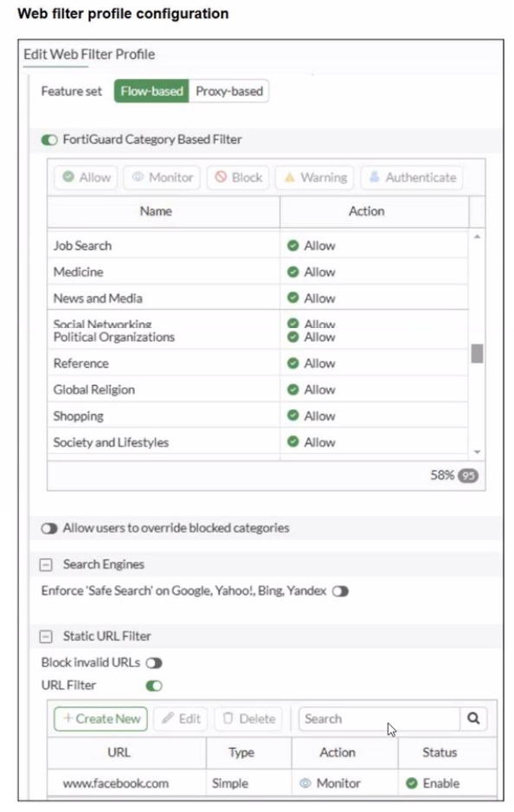Viewport: 514px width, 812px height.
Task: Disable FortiGuard Category Based Filter toggle
Action: 49,140
